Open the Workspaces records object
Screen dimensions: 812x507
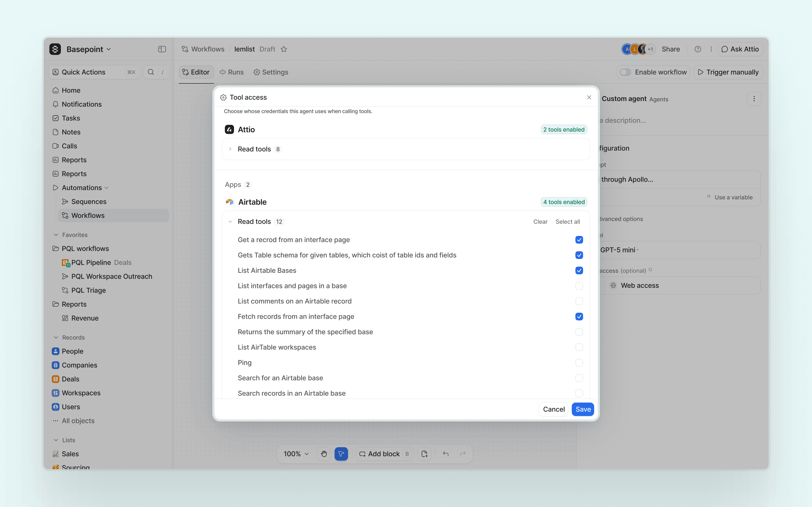(x=76, y=393)
